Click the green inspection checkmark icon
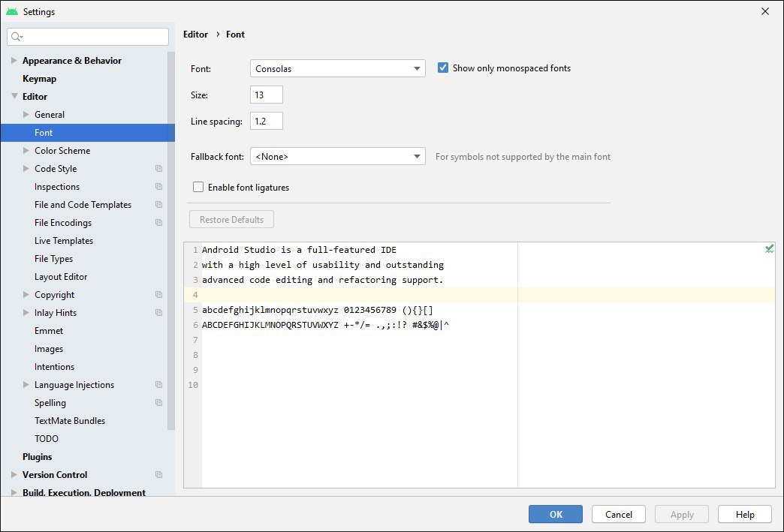This screenshot has height=532, width=784. [769, 249]
